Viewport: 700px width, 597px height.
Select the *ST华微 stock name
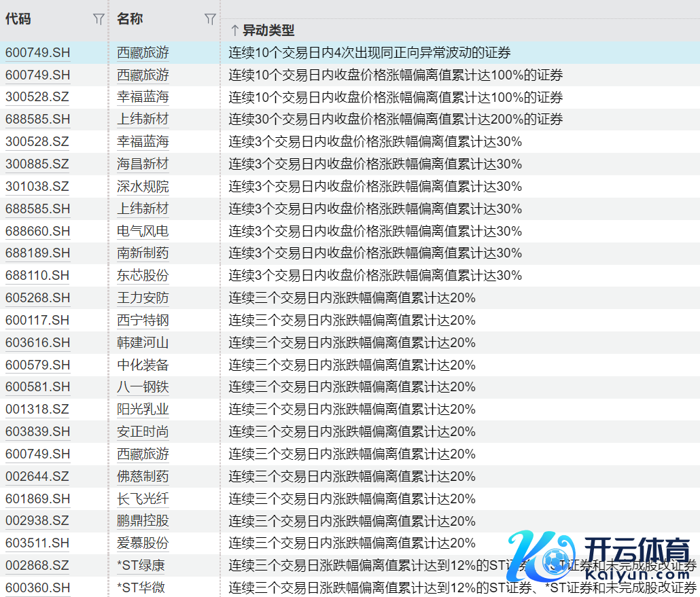tap(141, 587)
